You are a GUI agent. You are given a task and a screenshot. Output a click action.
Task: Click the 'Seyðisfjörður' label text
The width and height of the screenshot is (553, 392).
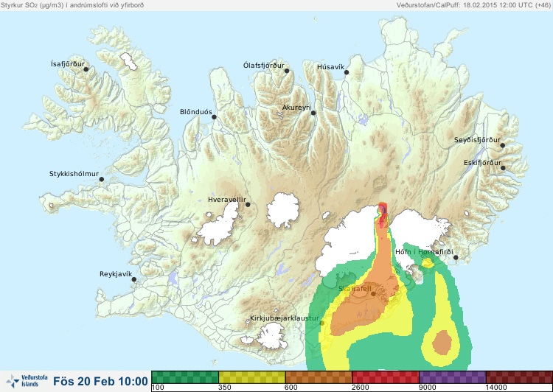[x=477, y=140]
